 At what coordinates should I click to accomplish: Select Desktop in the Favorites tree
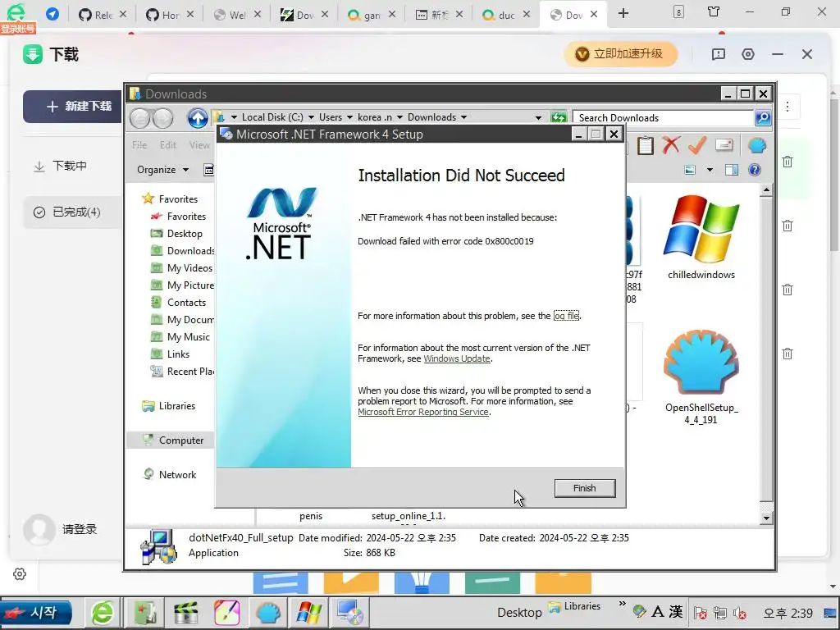[x=185, y=234]
